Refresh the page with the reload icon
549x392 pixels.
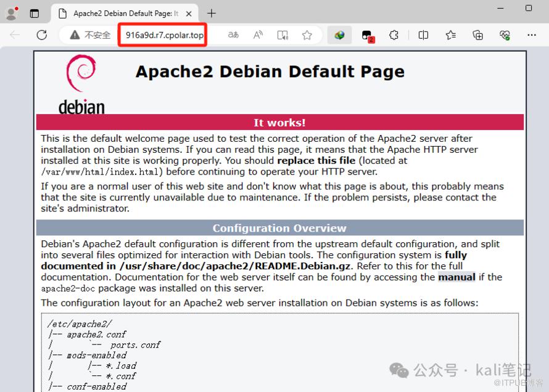[x=42, y=35]
